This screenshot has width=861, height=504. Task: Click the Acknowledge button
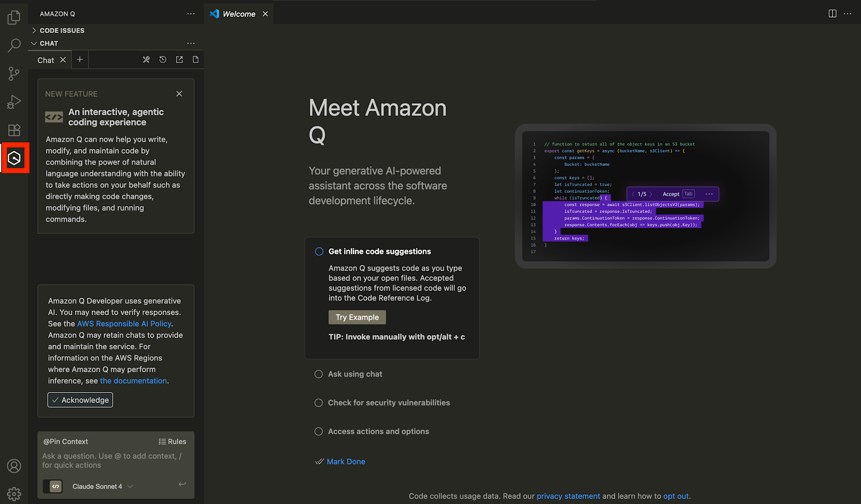click(x=80, y=400)
